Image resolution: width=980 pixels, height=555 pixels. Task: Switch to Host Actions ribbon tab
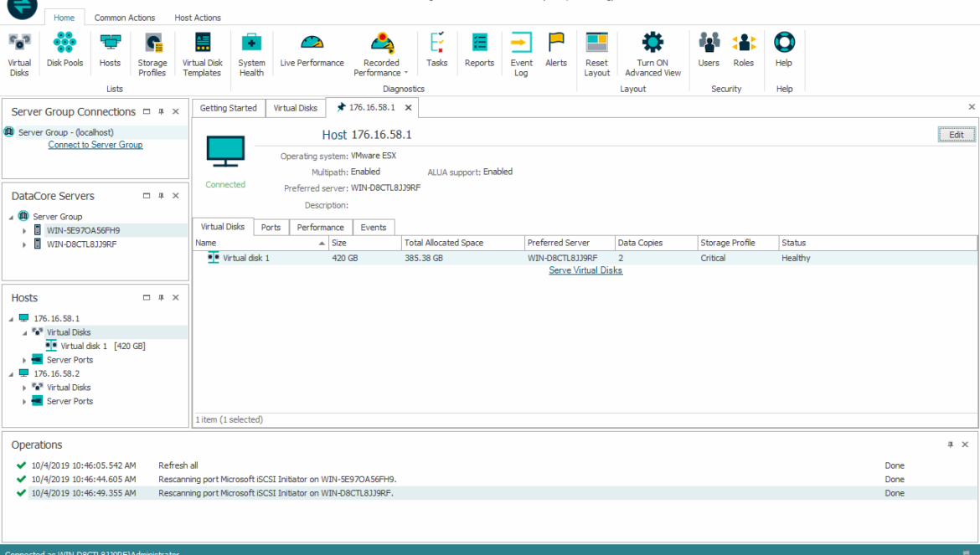tap(198, 18)
